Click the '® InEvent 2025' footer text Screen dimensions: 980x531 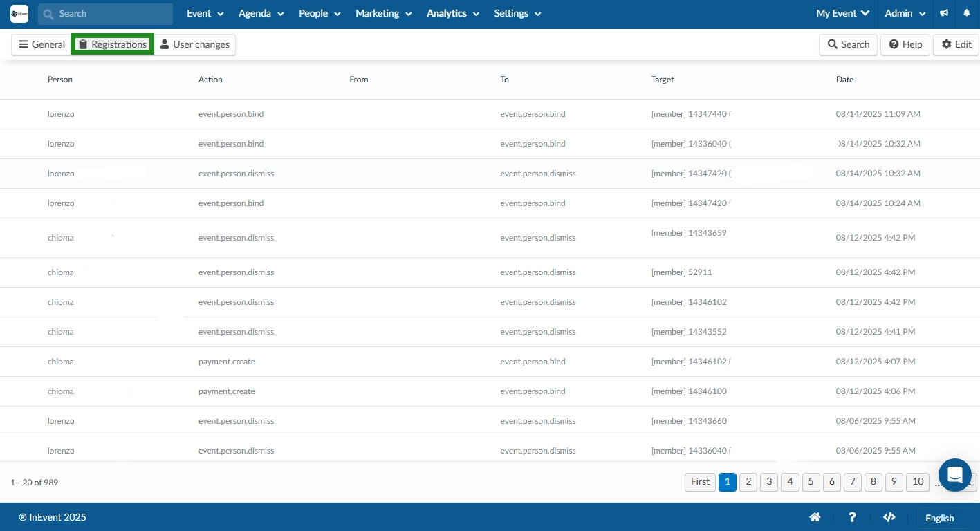tap(53, 517)
